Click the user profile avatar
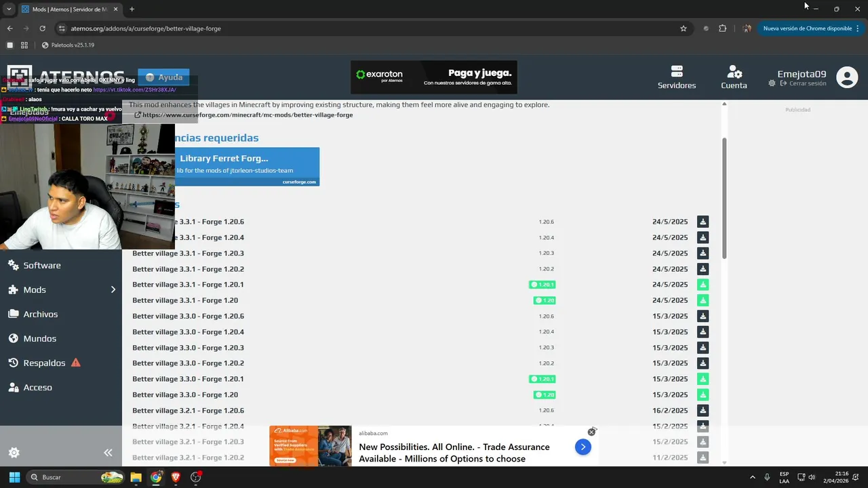This screenshot has width=868, height=488. pos(847,77)
